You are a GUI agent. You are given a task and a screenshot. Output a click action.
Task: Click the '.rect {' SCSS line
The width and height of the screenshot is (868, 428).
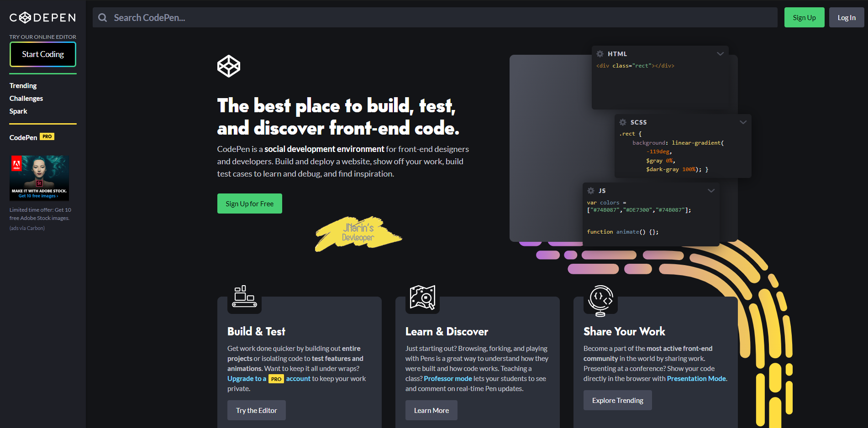click(631, 134)
